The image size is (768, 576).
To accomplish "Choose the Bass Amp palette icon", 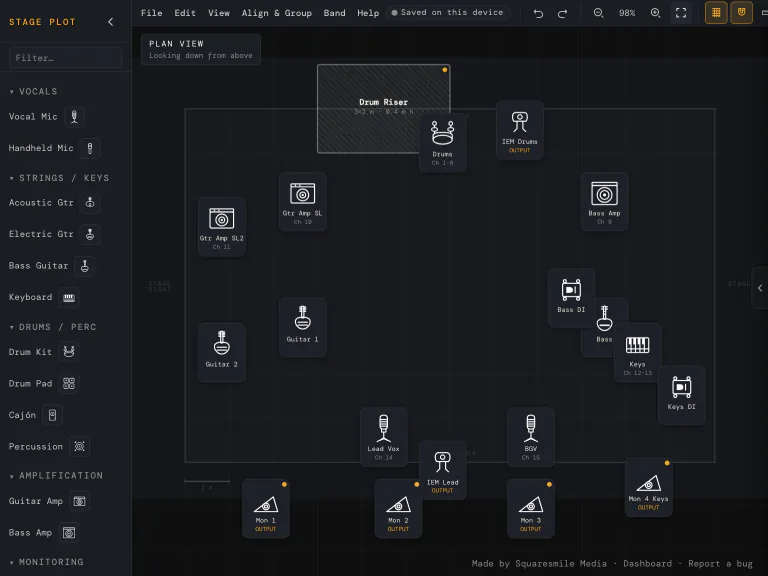I will [69, 533].
